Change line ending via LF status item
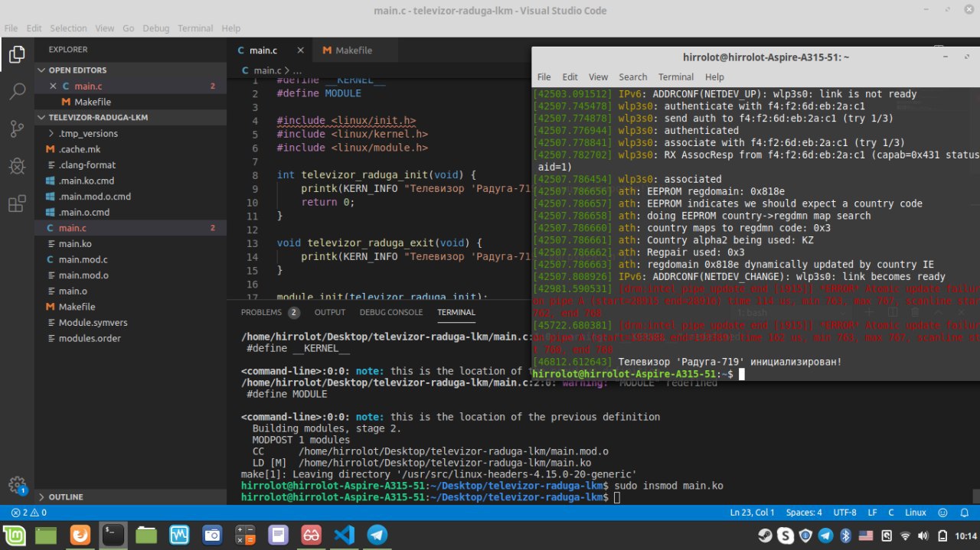The height and width of the screenshot is (550, 980). click(x=872, y=513)
